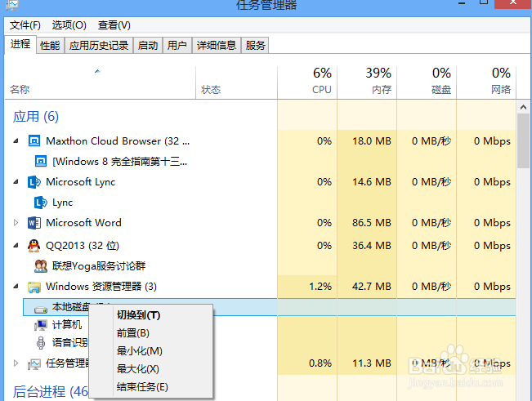Switch to the 进程 tab
Viewport: 532px width, 401px height.
pyautogui.click(x=20, y=44)
